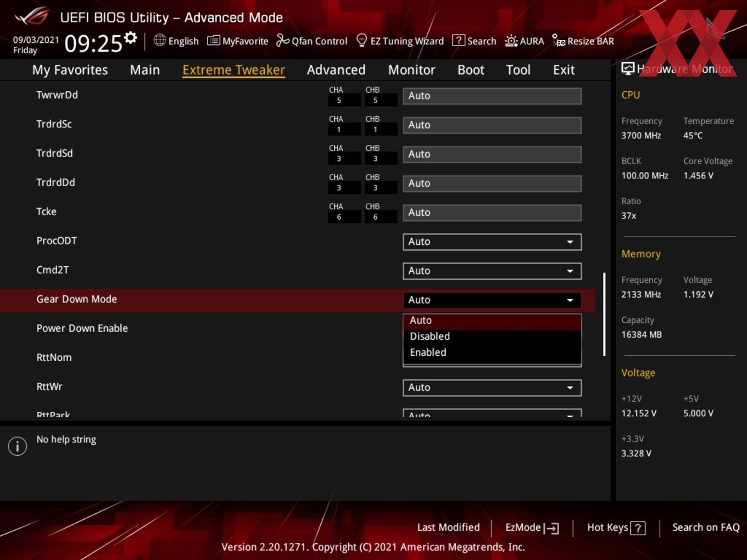The width and height of the screenshot is (747, 560).
Task: Click the ROG logo icon
Action: 31,16
